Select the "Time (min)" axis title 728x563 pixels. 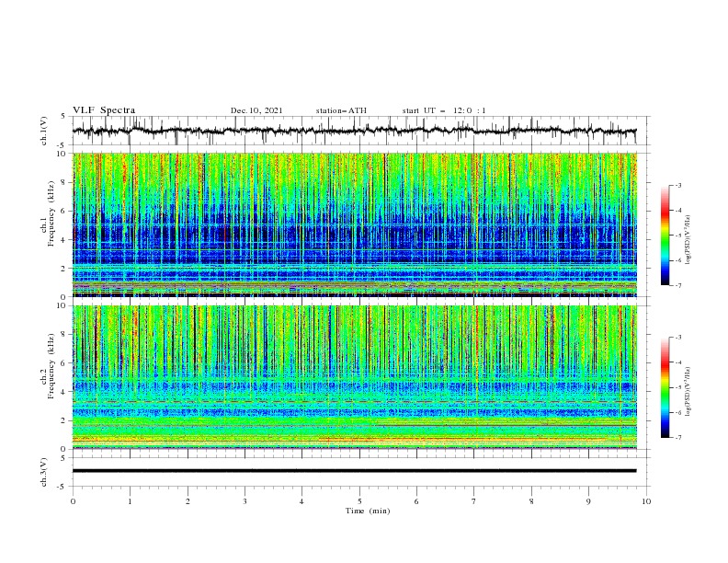368,511
